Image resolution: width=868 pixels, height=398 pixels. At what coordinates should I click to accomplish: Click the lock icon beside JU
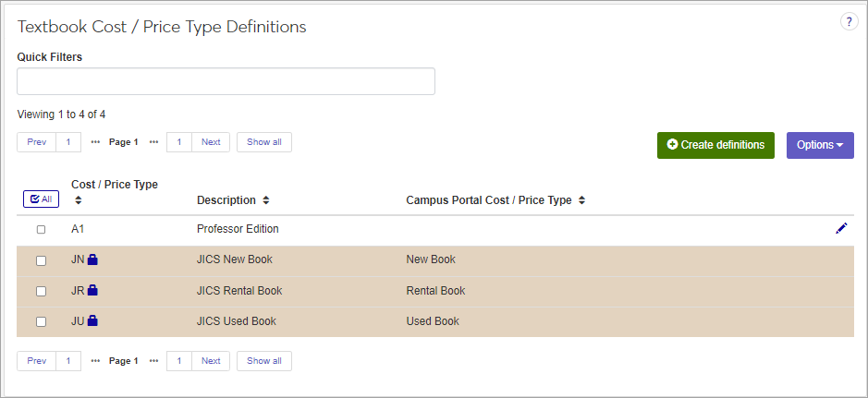pyautogui.click(x=92, y=321)
